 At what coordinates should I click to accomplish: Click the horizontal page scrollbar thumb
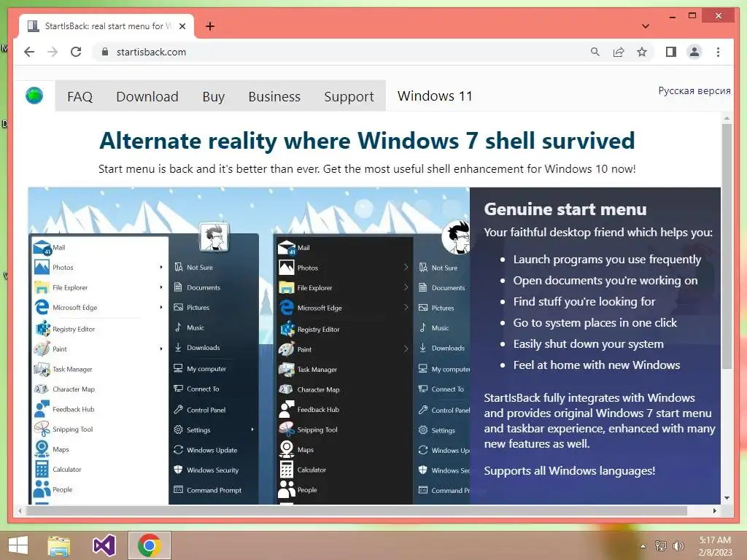point(356,510)
